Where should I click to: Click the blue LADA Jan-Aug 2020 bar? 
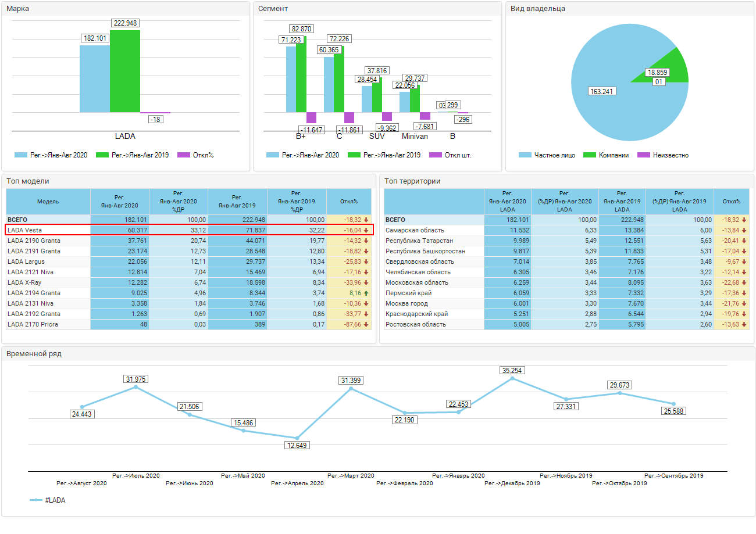pyautogui.click(x=95, y=78)
